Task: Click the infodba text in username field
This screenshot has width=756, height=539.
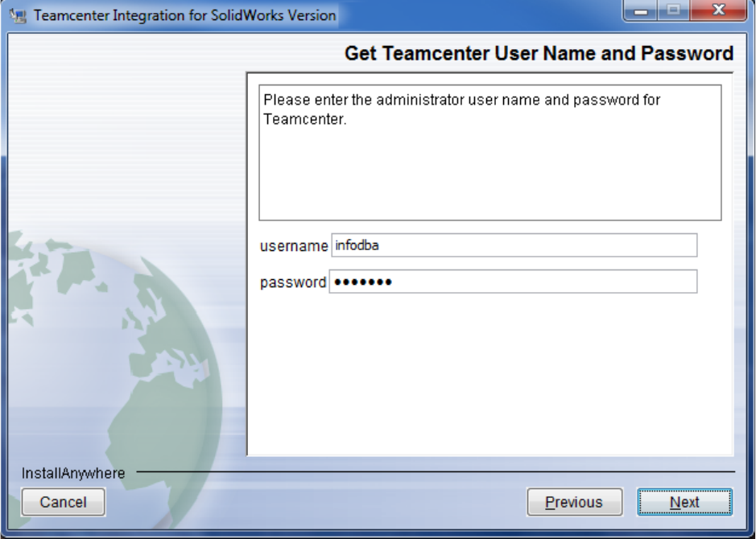Action: pos(357,245)
